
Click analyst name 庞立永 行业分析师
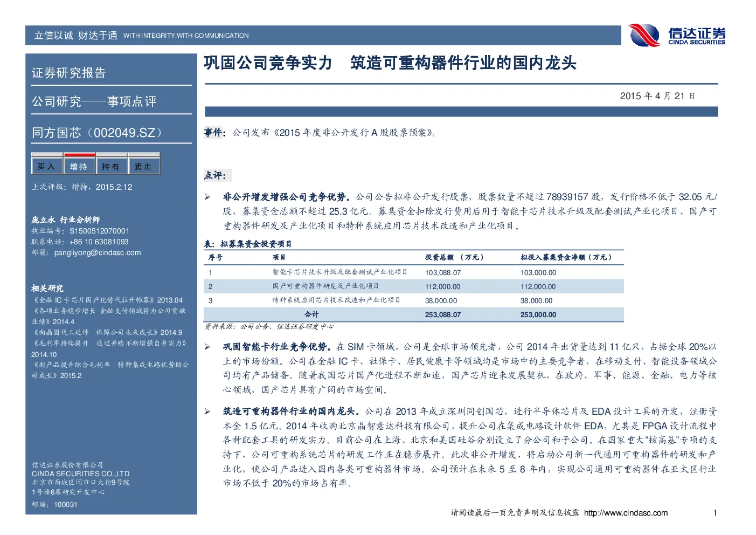[66, 220]
